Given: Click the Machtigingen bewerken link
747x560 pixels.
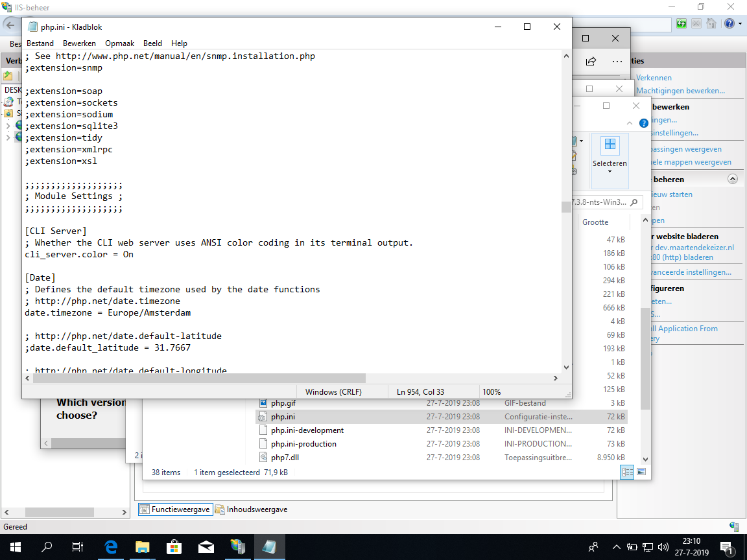Looking at the screenshot, I should click(x=680, y=91).
